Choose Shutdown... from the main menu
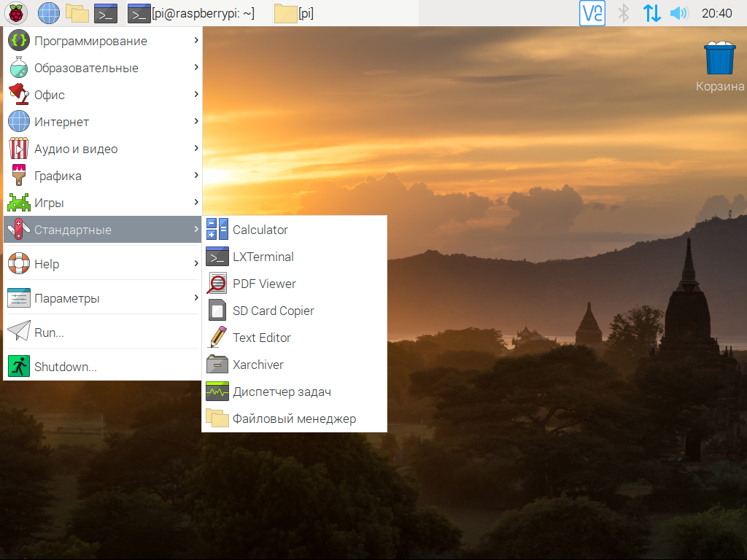The width and height of the screenshot is (747, 560). click(x=103, y=366)
